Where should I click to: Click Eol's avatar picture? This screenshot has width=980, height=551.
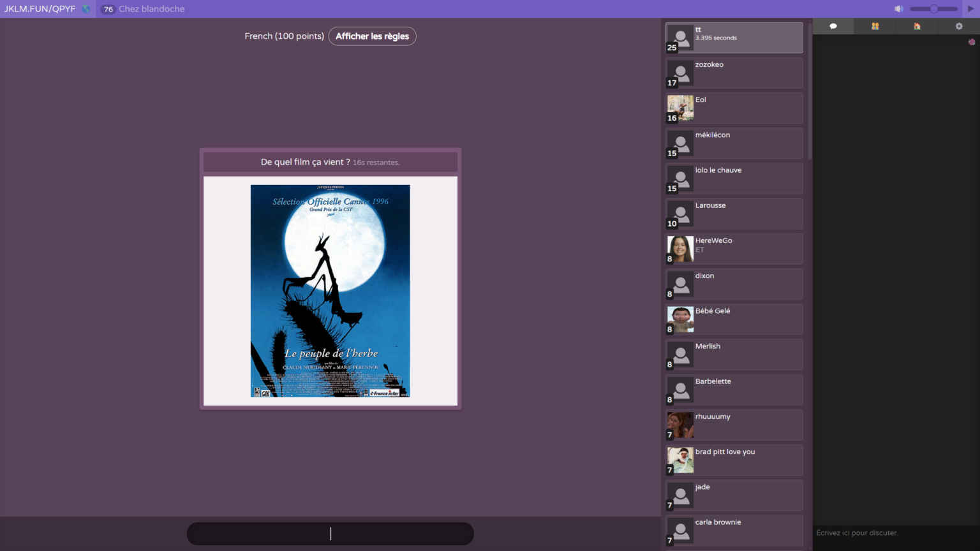tap(680, 108)
